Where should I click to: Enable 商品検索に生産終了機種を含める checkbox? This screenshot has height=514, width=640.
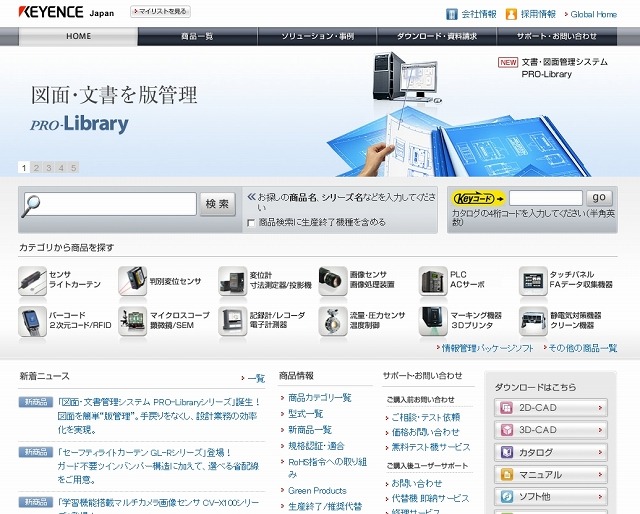(x=251, y=223)
